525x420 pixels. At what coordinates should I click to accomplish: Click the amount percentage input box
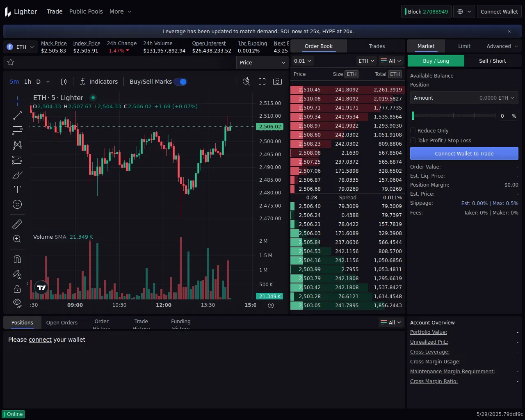[x=508, y=116]
